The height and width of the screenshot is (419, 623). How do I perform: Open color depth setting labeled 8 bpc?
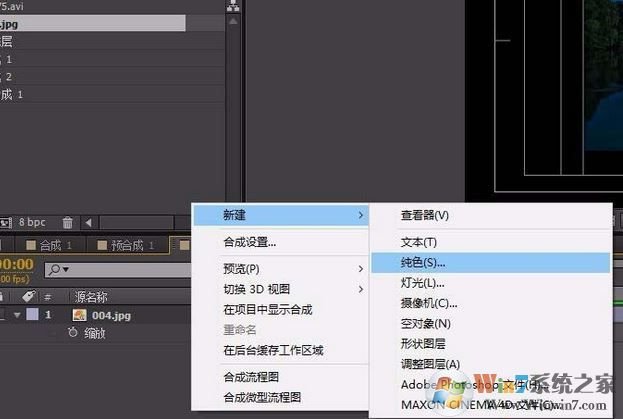point(32,222)
